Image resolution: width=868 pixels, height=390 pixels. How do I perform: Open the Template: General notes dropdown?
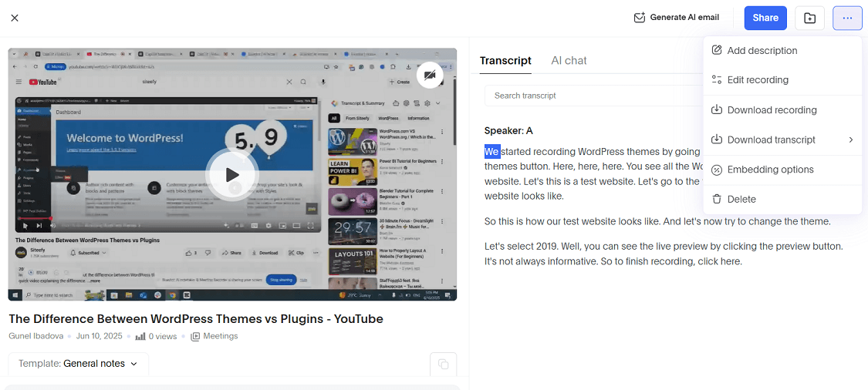(78, 364)
